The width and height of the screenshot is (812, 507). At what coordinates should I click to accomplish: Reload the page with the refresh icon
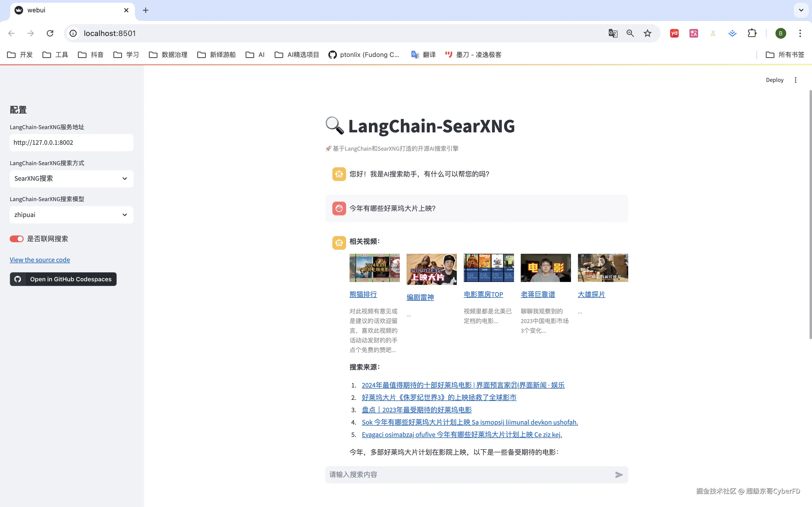(x=50, y=33)
